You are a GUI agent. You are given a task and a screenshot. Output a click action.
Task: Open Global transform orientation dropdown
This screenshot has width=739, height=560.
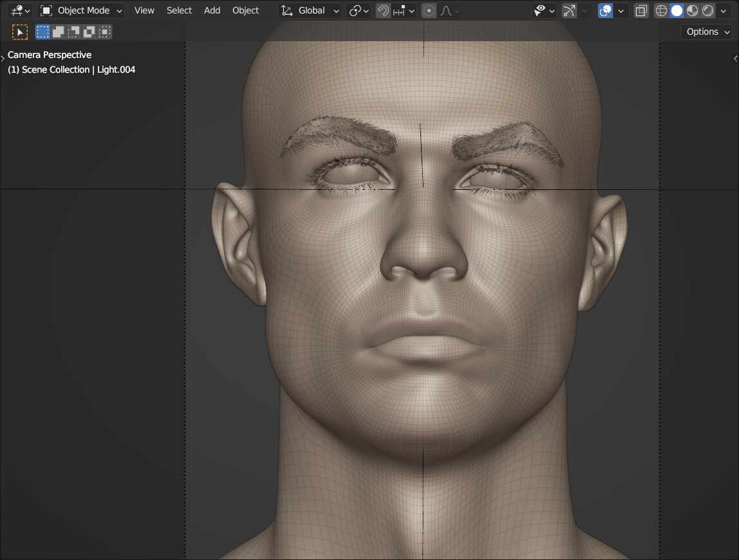[x=310, y=10]
